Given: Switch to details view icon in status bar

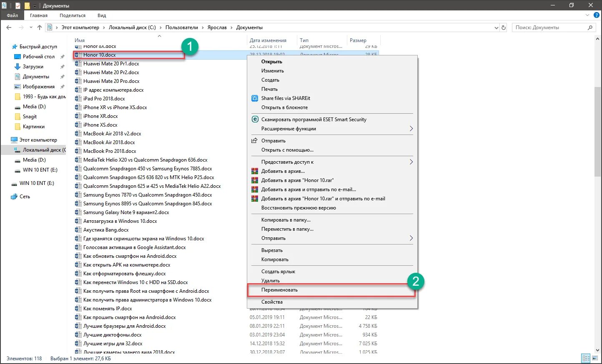Looking at the screenshot, I should pyautogui.click(x=586, y=358).
